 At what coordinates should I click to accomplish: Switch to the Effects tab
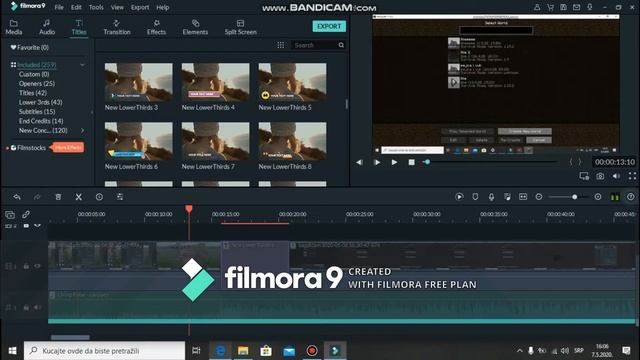pyautogui.click(x=156, y=27)
